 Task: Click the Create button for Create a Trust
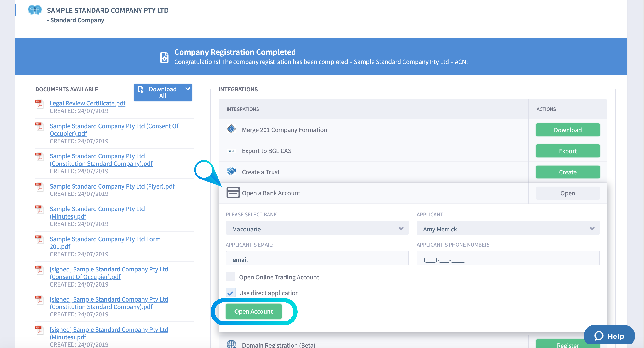pos(568,172)
